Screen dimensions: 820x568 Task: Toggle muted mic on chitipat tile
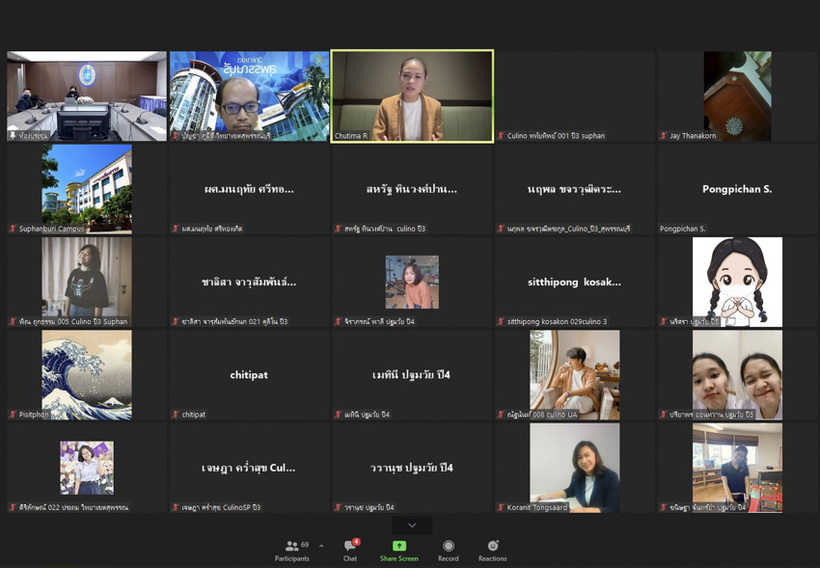pos(175,414)
